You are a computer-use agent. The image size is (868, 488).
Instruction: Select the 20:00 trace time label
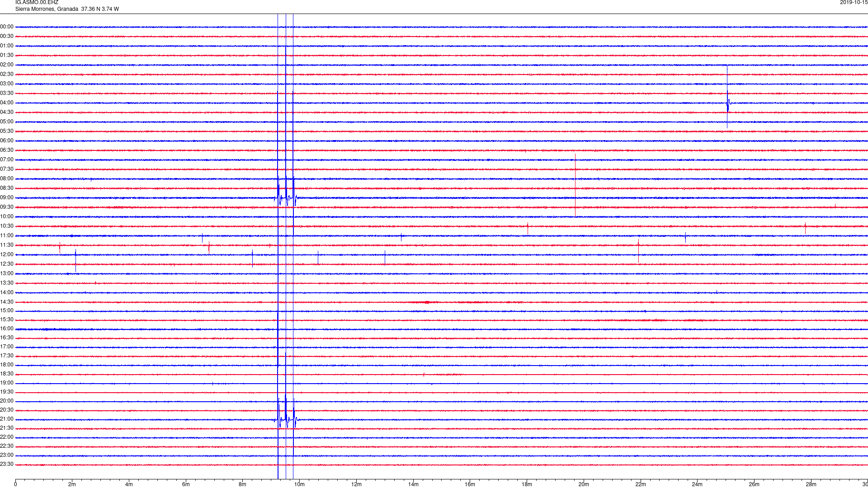(x=7, y=401)
